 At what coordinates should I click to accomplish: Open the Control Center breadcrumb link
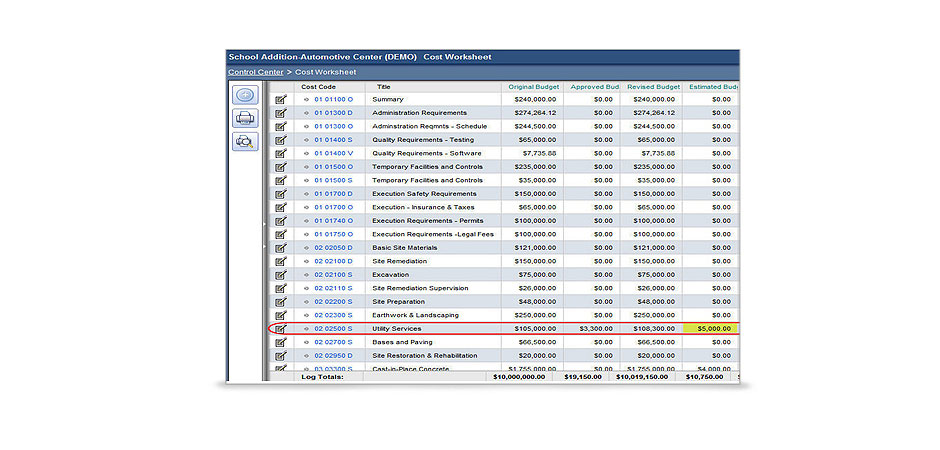click(x=255, y=73)
